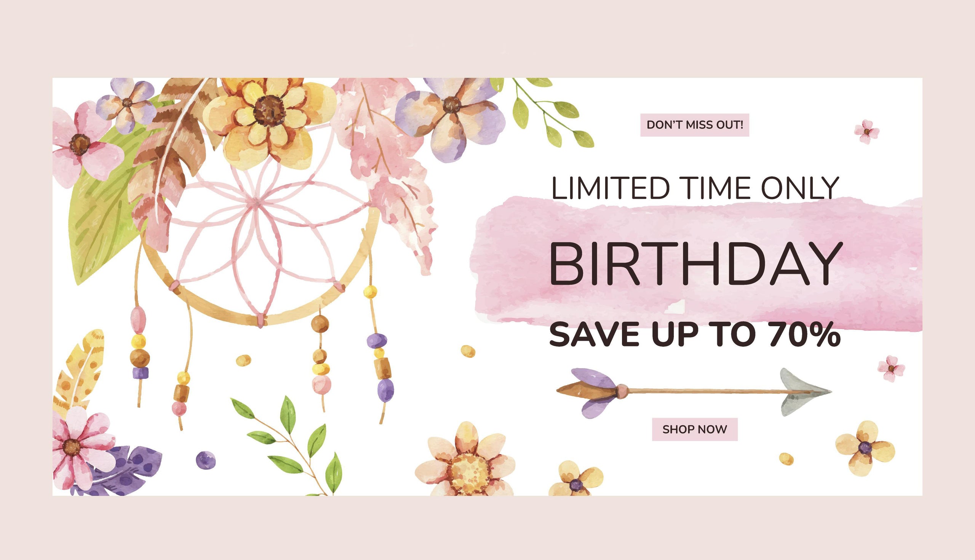Click the yellow four-petal flower beside SHOP NOW
Image resolution: width=975 pixels, height=560 pixels.
click(865, 448)
